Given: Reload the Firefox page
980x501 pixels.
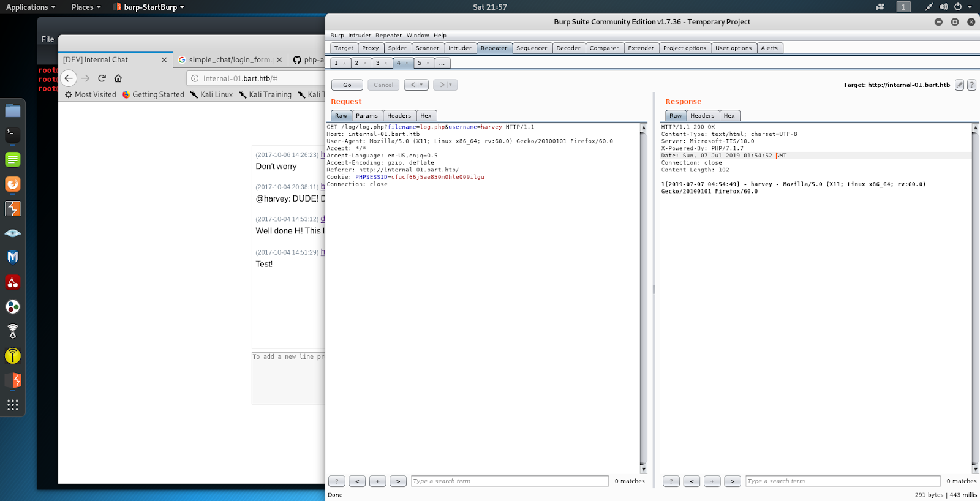Looking at the screenshot, I should point(102,78).
